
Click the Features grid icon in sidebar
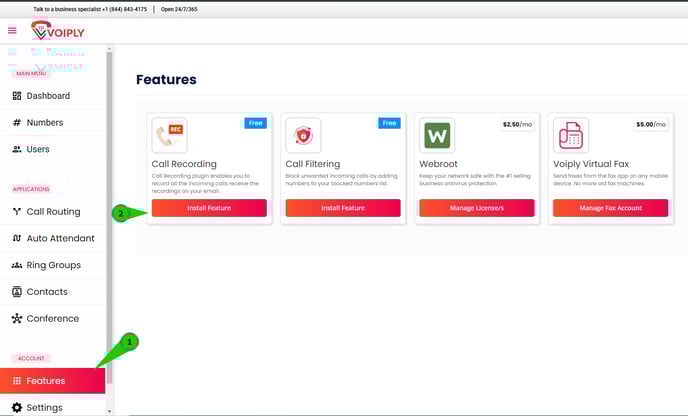coord(17,380)
